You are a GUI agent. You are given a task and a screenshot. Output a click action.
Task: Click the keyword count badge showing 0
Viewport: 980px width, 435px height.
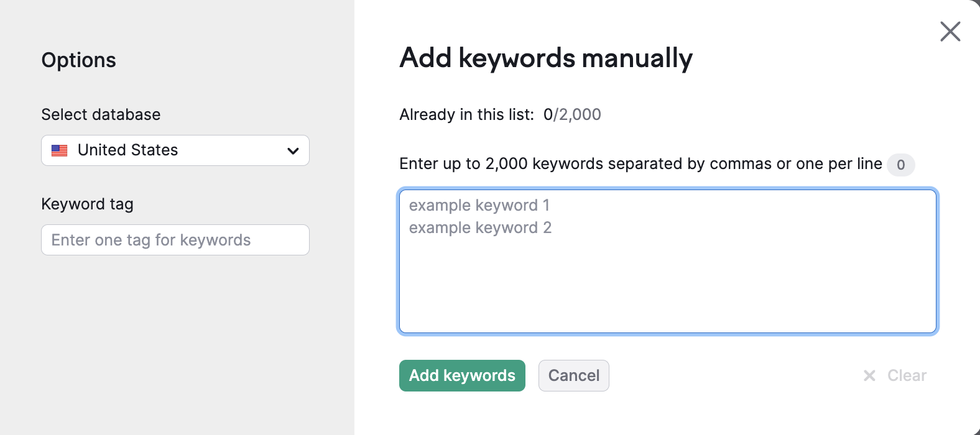[x=901, y=165]
